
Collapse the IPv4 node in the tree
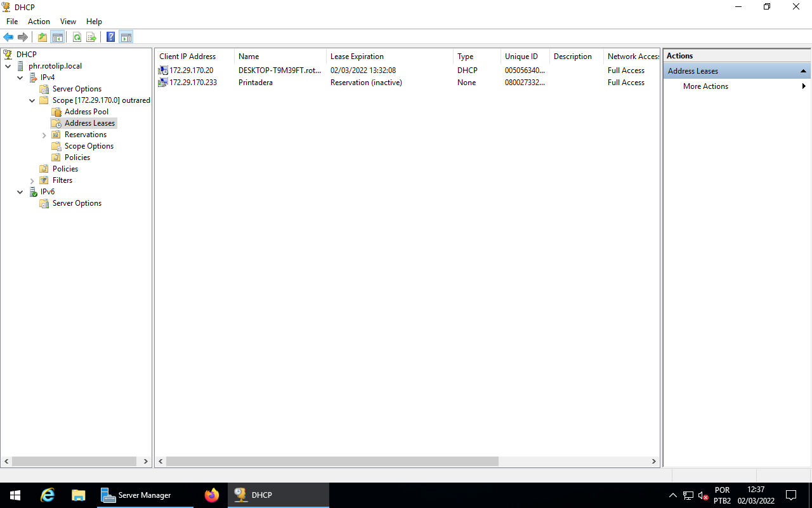pyautogui.click(x=20, y=77)
